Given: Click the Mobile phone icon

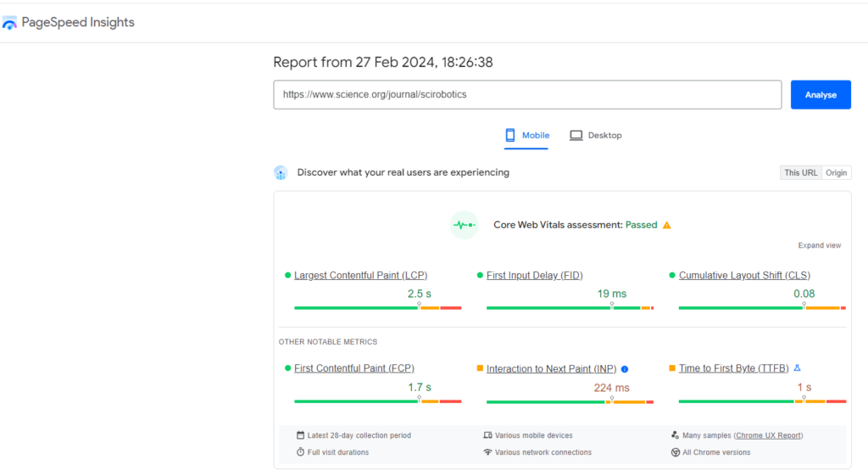Looking at the screenshot, I should pyautogui.click(x=509, y=135).
